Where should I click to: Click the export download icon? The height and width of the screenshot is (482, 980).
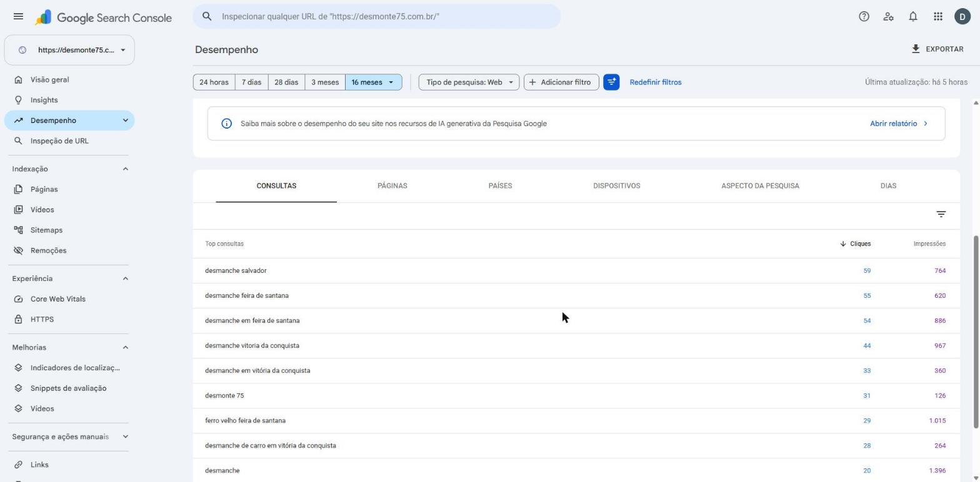tap(916, 49)
